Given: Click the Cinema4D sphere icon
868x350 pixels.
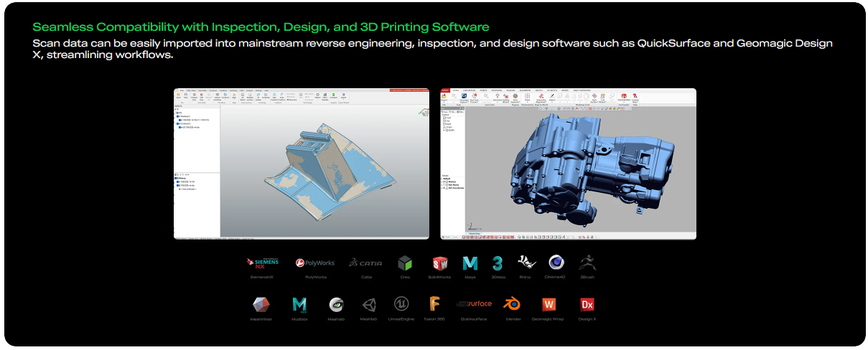Looking at the screenshot, I should (x=556, y=263).
